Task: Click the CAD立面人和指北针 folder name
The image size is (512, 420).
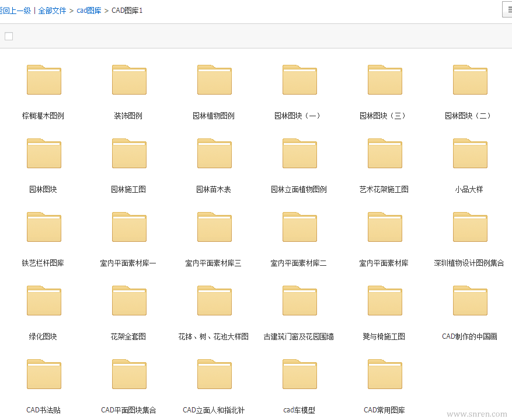Action: click(x=214, y=410)
